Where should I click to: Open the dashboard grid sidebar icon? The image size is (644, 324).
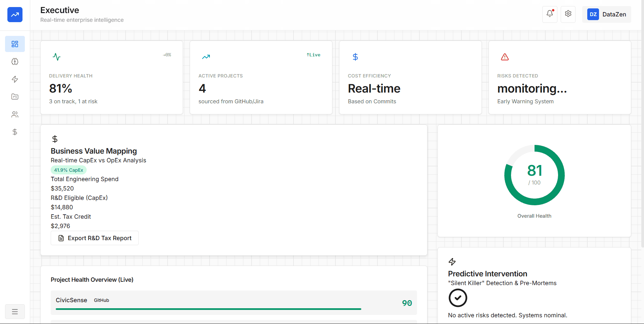point(15,44)
